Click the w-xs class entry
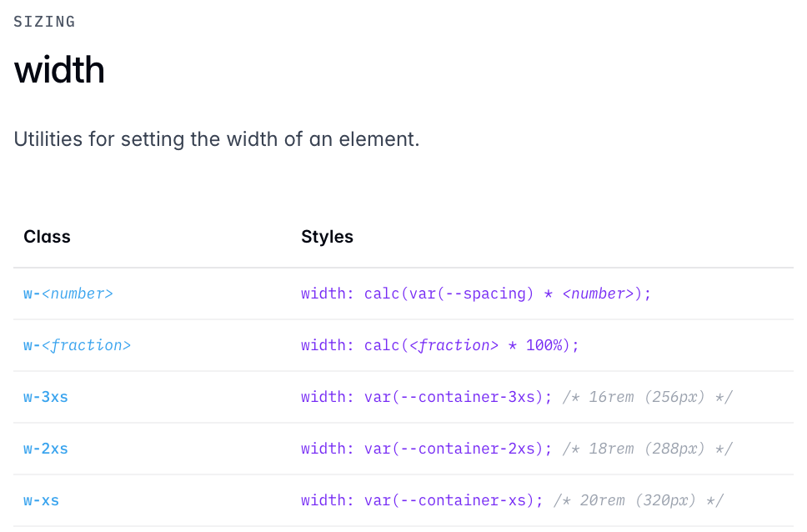The height and width of the screenshot is (532, 807). [41, 500]
